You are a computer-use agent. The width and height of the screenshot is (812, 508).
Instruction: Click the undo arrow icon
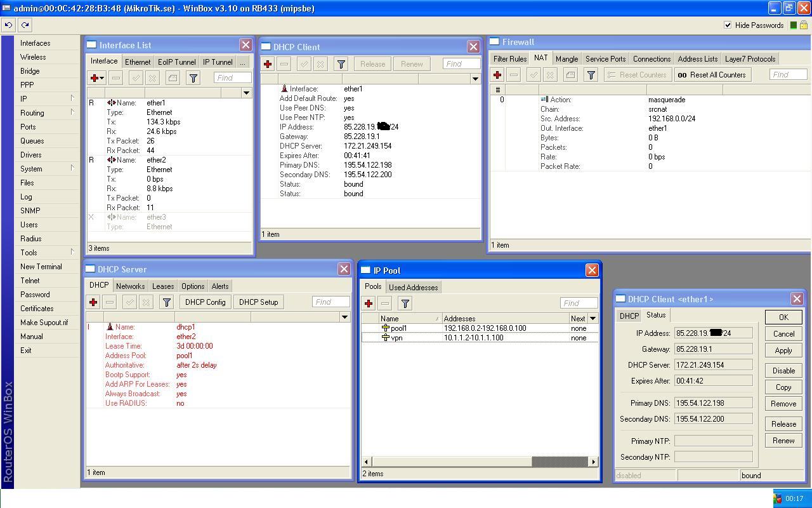point(8,25)
